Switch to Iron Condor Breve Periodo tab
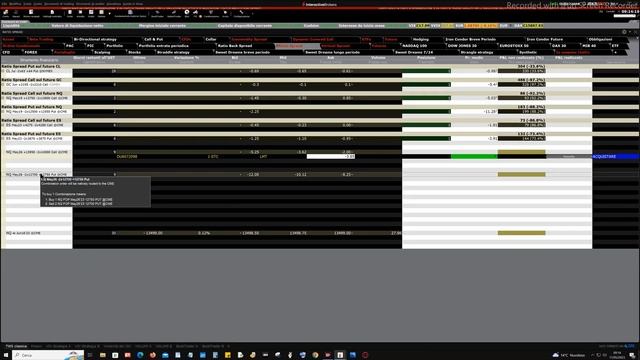This screenshot has width=640, height=360. [470, 40]
